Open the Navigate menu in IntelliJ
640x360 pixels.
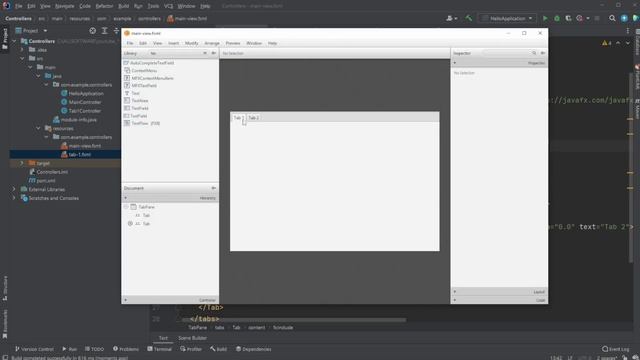tap(64, 6)
